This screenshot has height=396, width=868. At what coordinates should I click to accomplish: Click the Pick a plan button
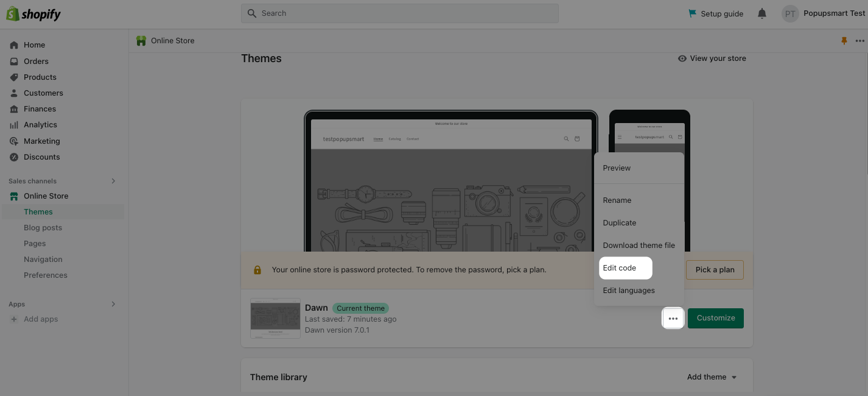point(715,269)
